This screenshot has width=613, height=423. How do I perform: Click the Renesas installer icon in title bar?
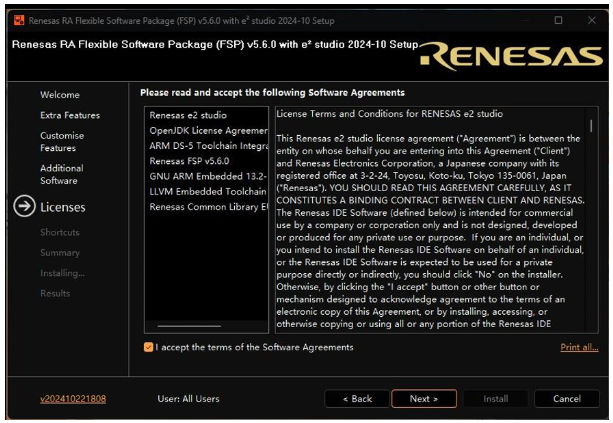pos(15,19)
